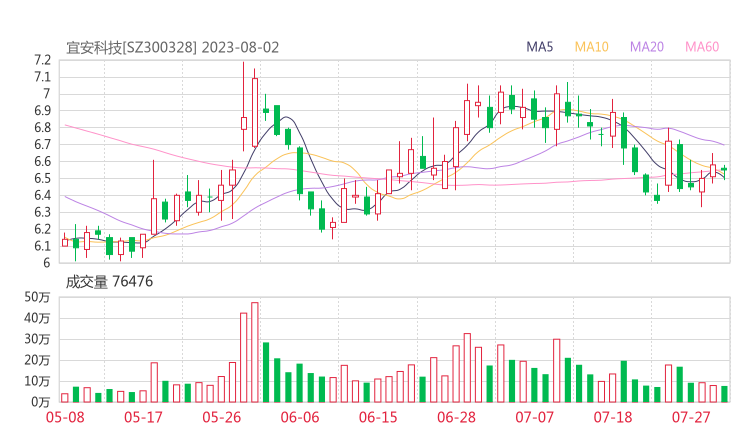740x440 pixels.
Task: Select the MA60 legend label
Action: point(702,47)
